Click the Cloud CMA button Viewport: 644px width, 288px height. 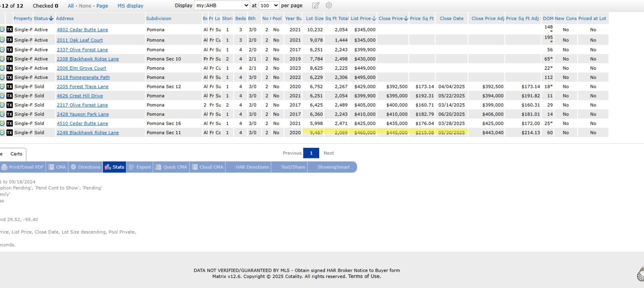coord(208,167)
